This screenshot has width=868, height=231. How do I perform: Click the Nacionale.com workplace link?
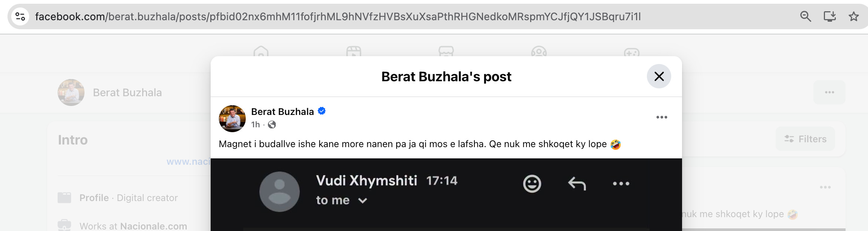tap(153, 226)
